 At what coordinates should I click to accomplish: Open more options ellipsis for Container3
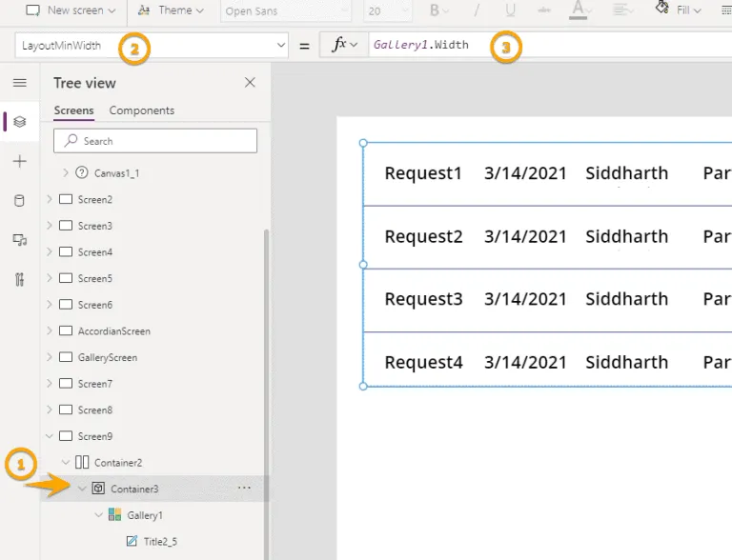coord(244,489)
